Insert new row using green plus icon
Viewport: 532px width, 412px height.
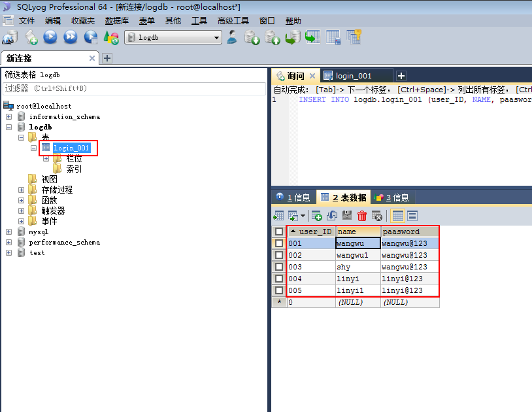click(x=316, y=216)
